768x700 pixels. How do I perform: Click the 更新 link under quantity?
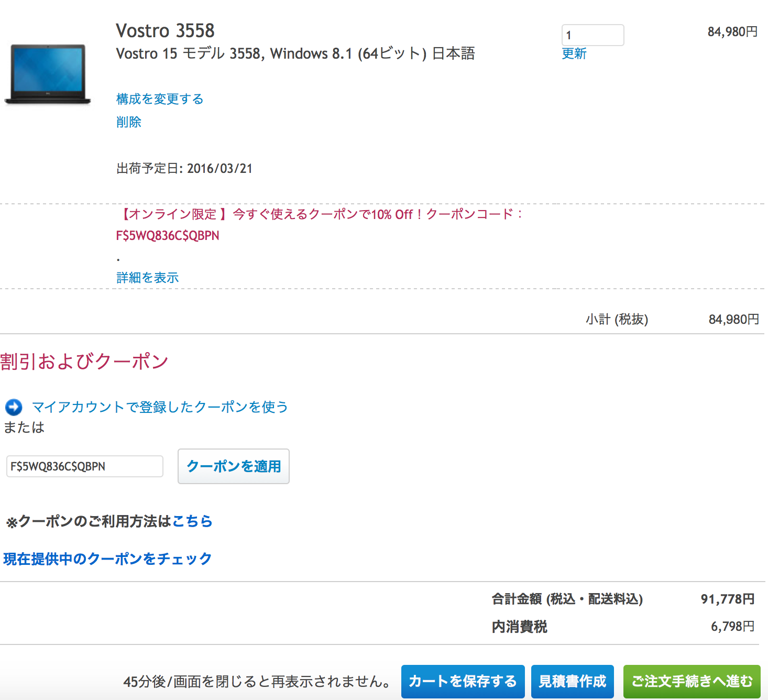[574, 53]
